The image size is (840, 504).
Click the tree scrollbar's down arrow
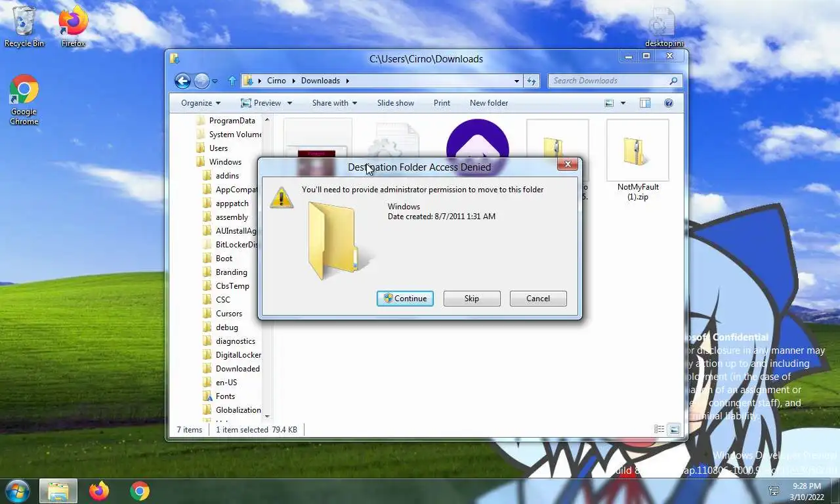pyautogui.click(x=267, y=416)
